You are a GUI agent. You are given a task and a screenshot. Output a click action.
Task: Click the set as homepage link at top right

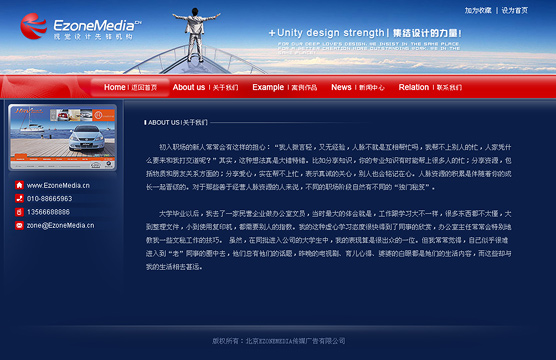[x=515, y=10]
